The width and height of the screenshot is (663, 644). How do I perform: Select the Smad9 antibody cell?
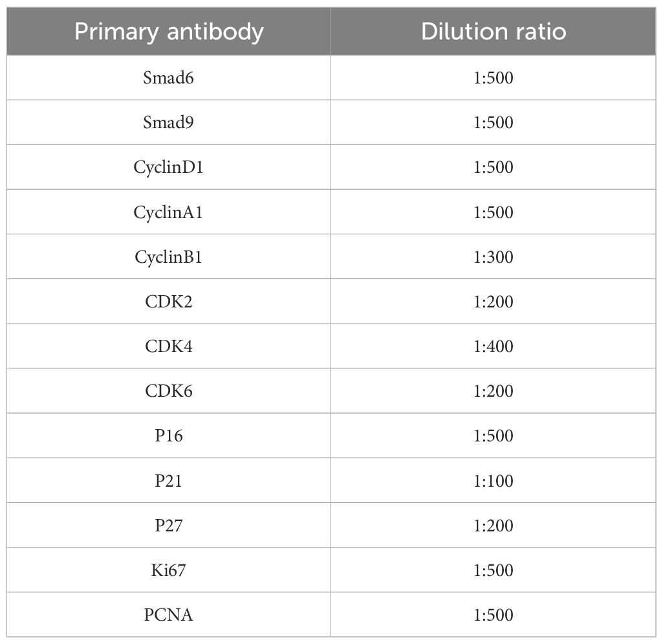click(x=169, y=123)
